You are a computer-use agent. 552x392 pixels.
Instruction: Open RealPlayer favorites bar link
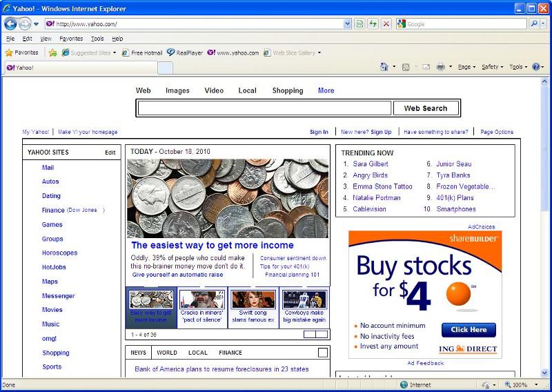[x=185, y=53]
